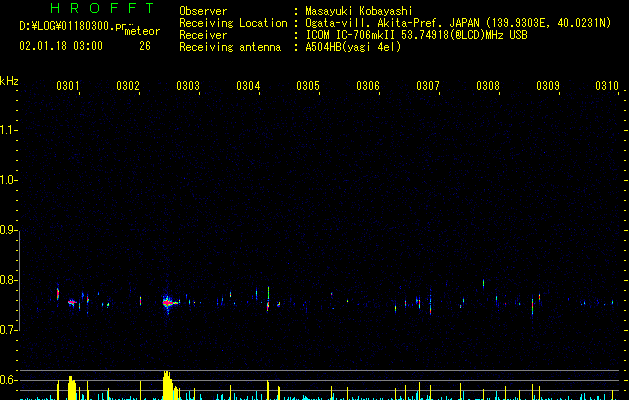Click the large meteor echo before 0303
Image resolution: width=629 pixels, height=400 pixels.
[x=169, y=303]
